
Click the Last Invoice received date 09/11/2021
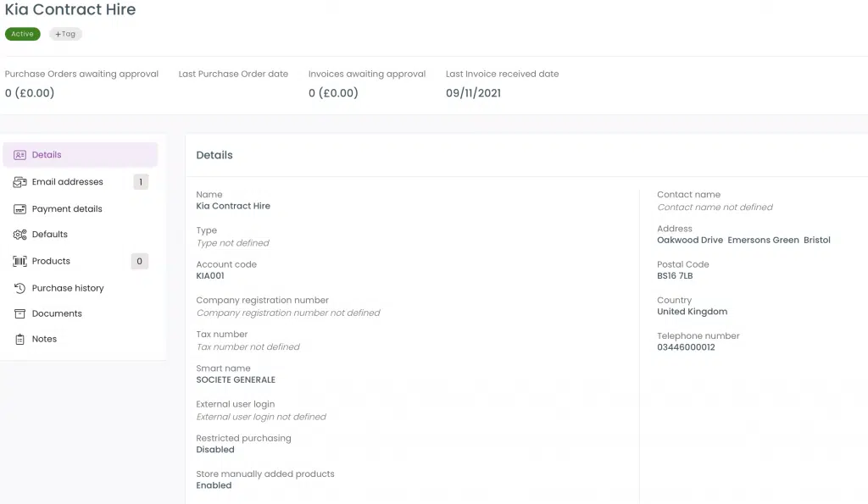[473, 93]
